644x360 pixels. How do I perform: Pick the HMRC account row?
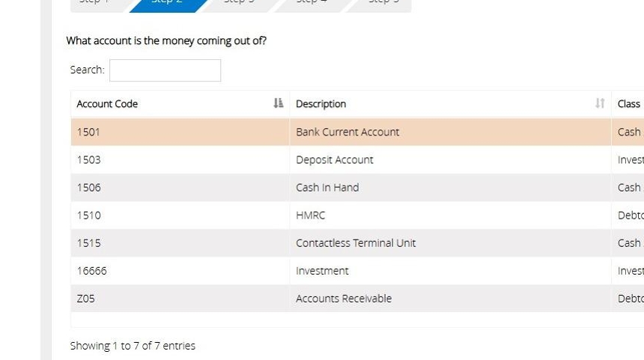311,215
